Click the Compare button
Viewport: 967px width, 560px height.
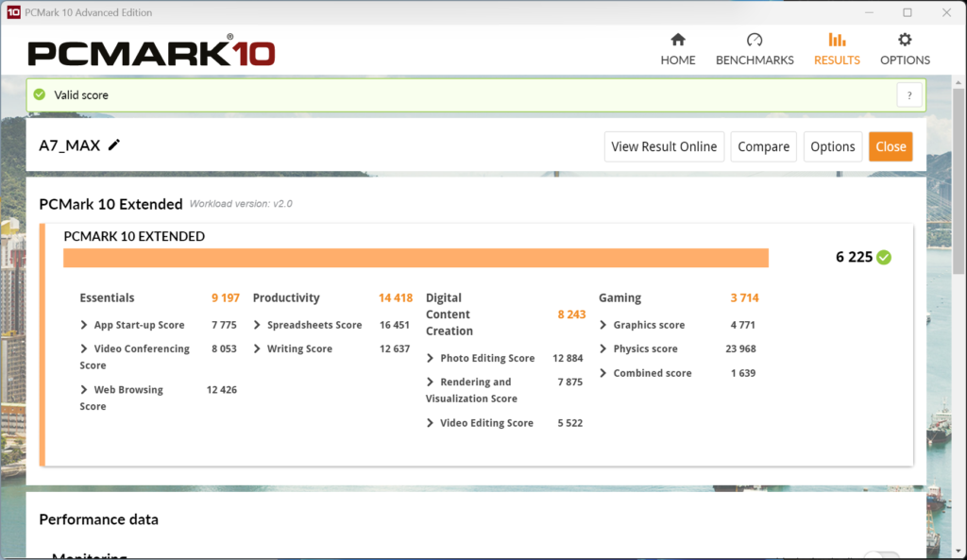tap(763, 146)
